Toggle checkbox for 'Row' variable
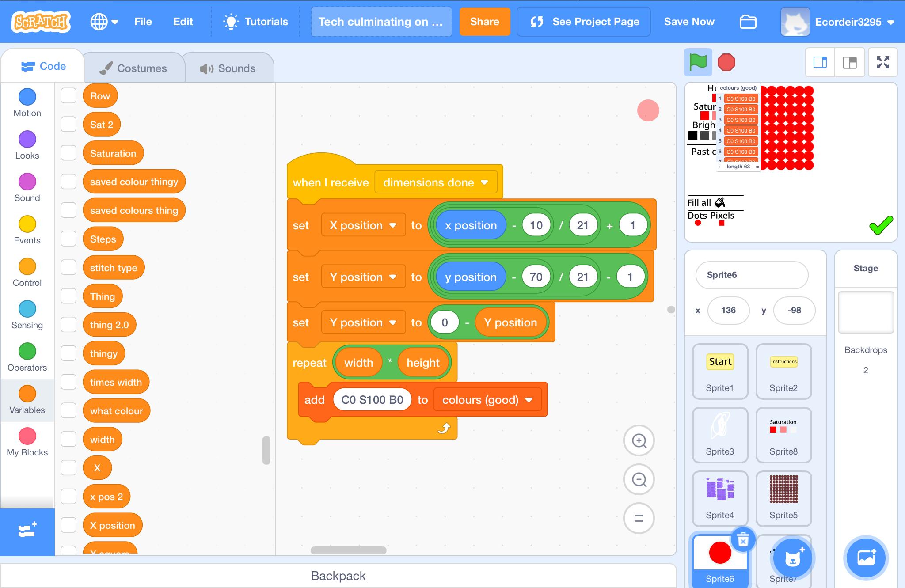Screen dimensions: 905x588 (x=68, y=95)
